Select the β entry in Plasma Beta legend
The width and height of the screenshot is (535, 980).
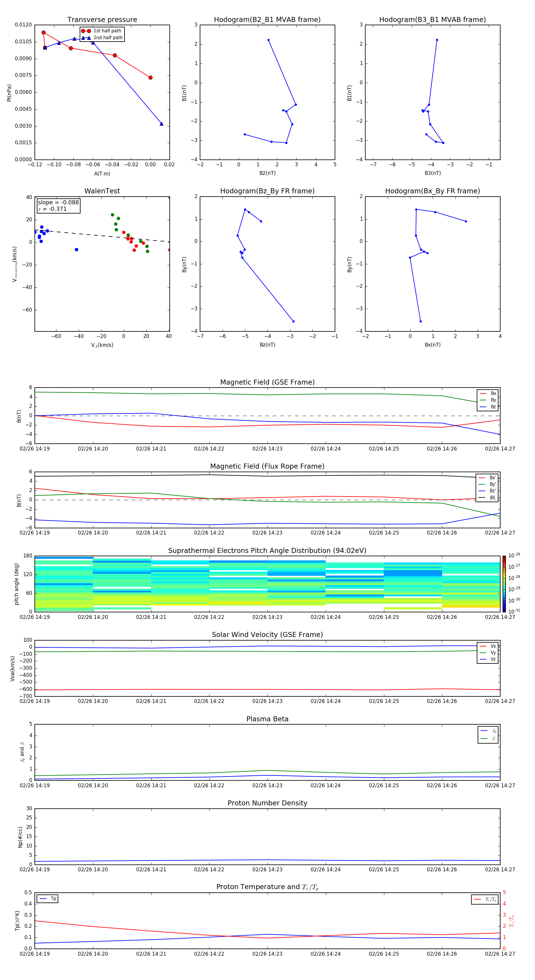click(488, 739)
